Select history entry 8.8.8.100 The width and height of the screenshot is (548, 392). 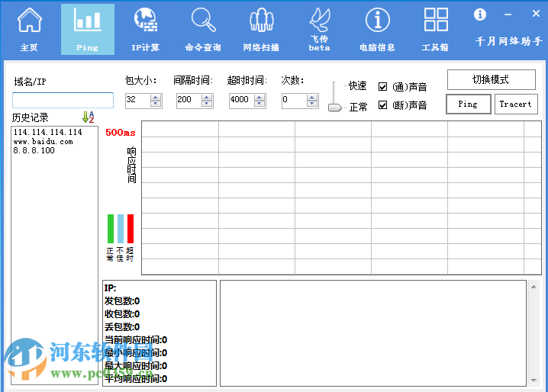click(x=34, y=150)
